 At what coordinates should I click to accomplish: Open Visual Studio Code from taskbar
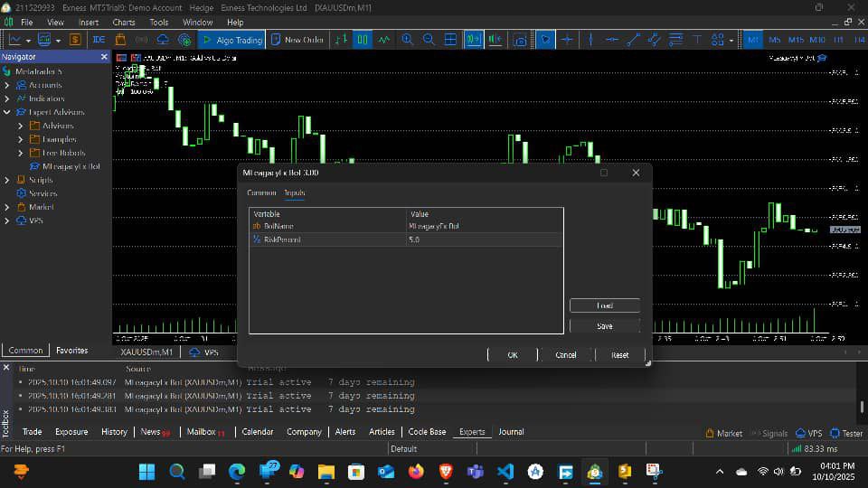coord(505,472)
